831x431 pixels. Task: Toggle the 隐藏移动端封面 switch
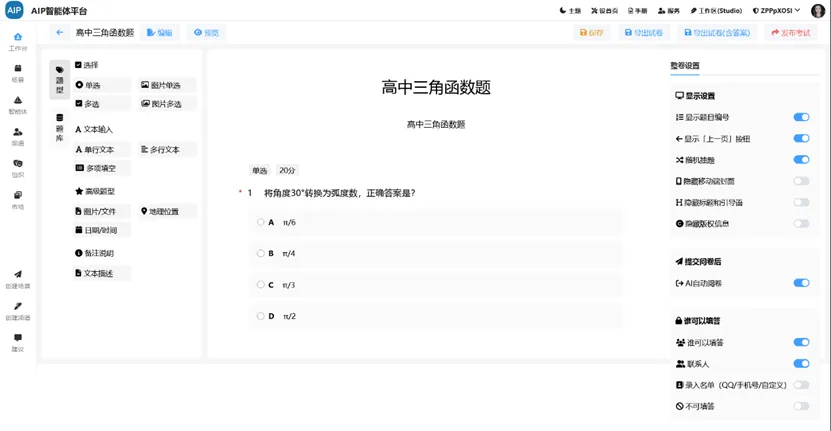coord(801,181)
